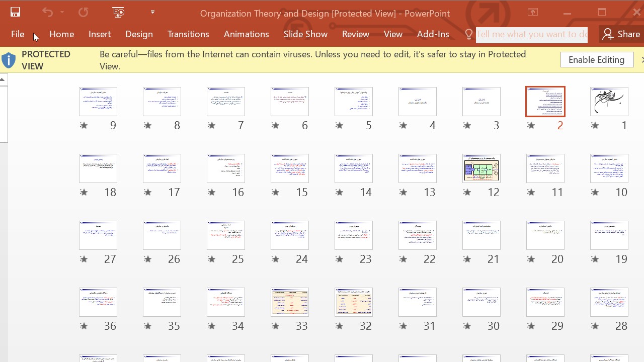644x362 pixels.
Task: Open the Transitions tab
Action: click(188, 34)
